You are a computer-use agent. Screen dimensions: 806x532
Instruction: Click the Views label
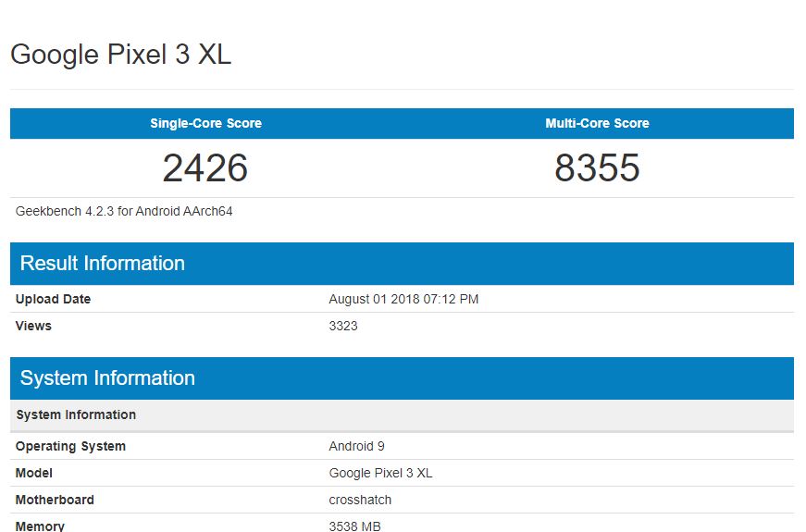[x=33, y=326]
